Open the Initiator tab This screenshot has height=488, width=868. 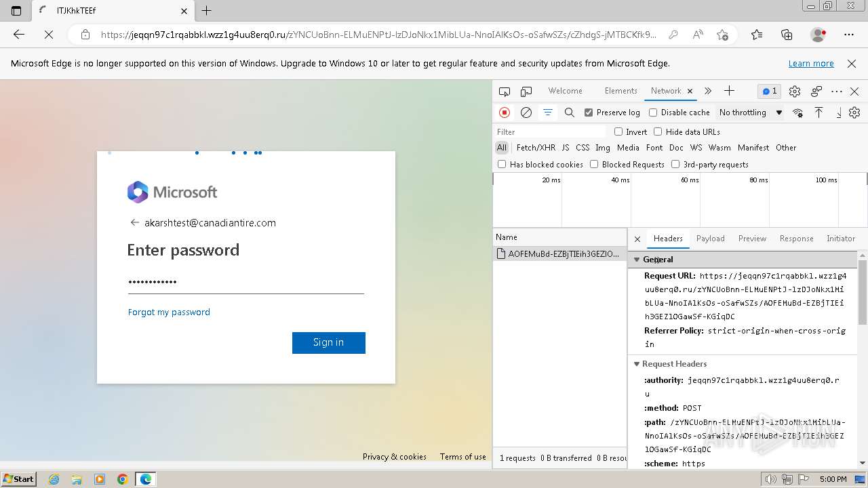(841, 239)
